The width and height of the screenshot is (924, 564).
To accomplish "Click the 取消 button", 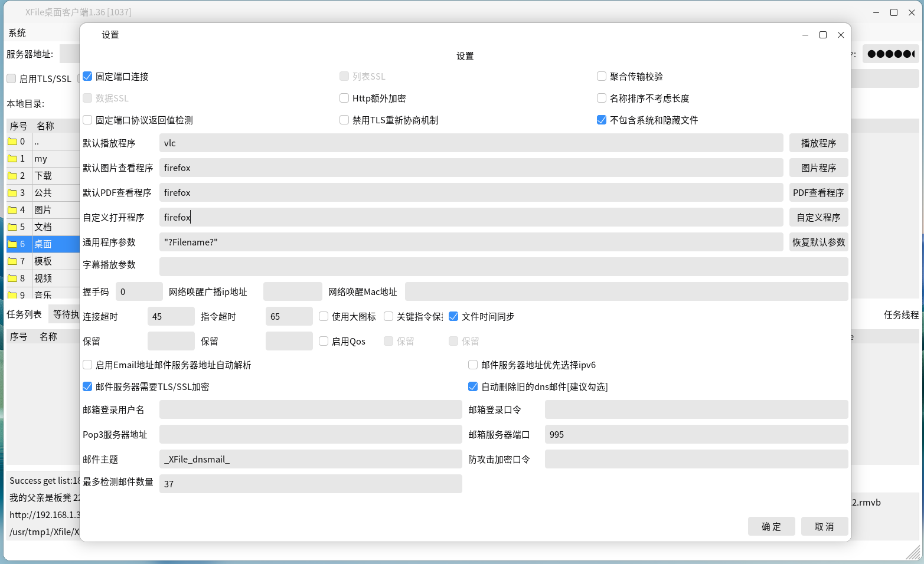I will coord(824,526).
